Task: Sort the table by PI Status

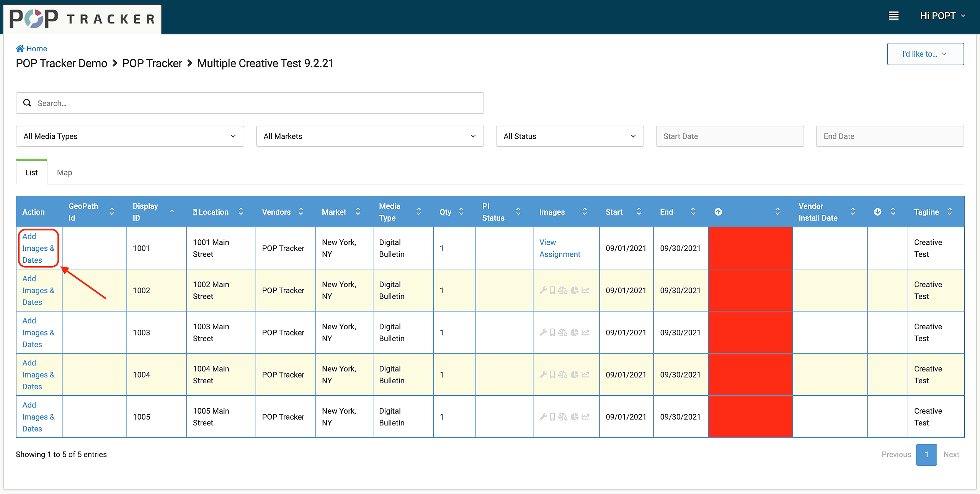Action: pos(504,212)
